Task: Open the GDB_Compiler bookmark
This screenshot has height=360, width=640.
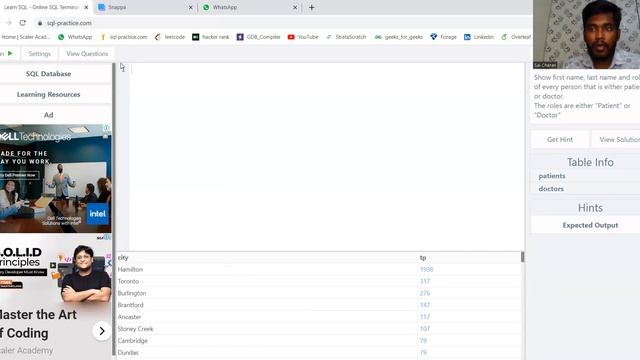Action: (259, 37)
